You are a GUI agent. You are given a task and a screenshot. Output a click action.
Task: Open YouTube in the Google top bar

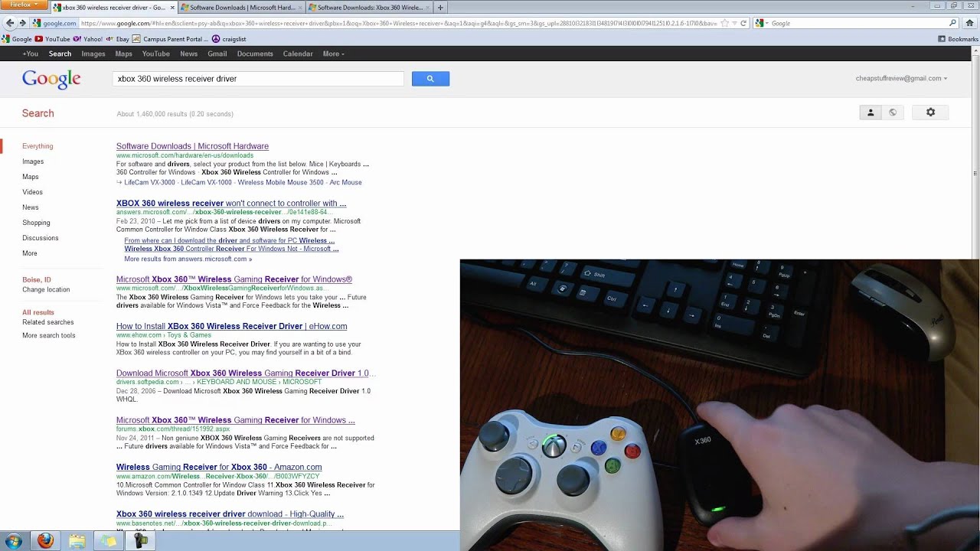pos(156,54)
